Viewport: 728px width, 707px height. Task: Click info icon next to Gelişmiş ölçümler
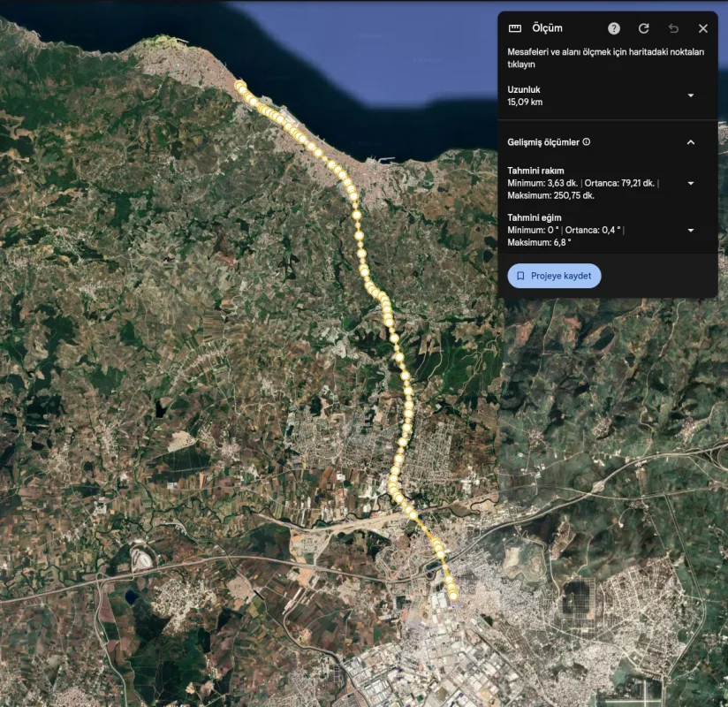(587, 142)
